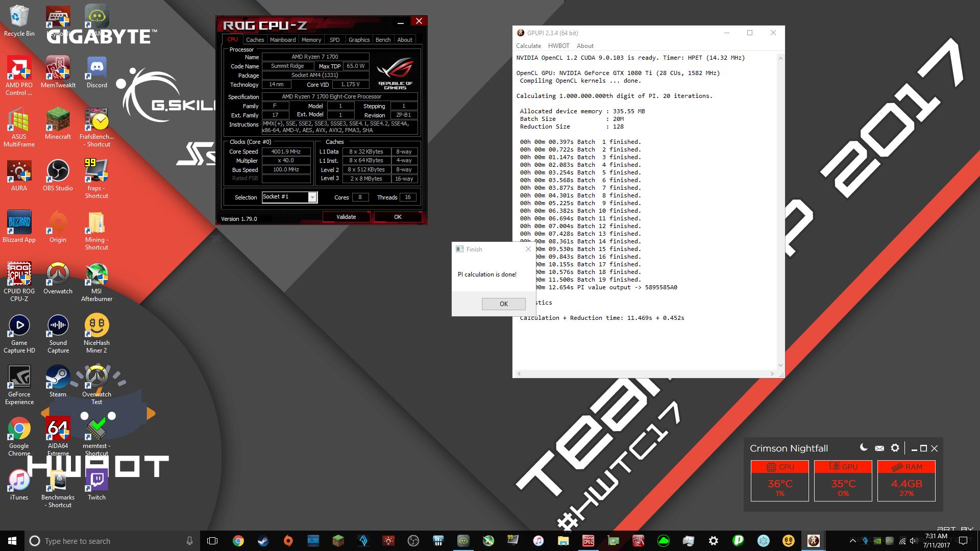Open Benchmarks shortcut on desktop

[x=58, y=488]
